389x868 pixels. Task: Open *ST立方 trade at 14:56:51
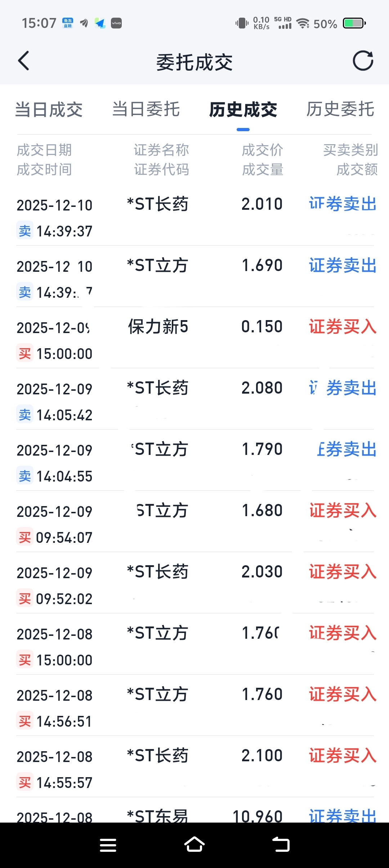point(194,705)
